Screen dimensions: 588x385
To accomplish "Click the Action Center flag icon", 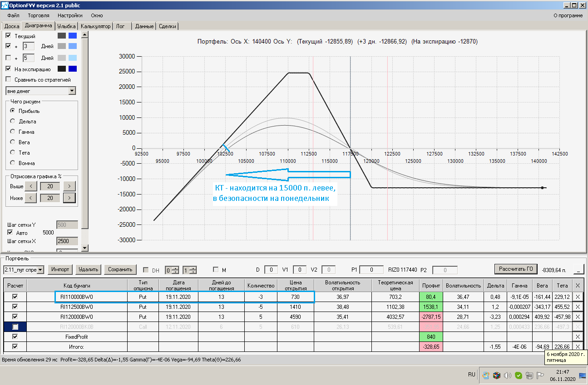I will click(540, 375).
